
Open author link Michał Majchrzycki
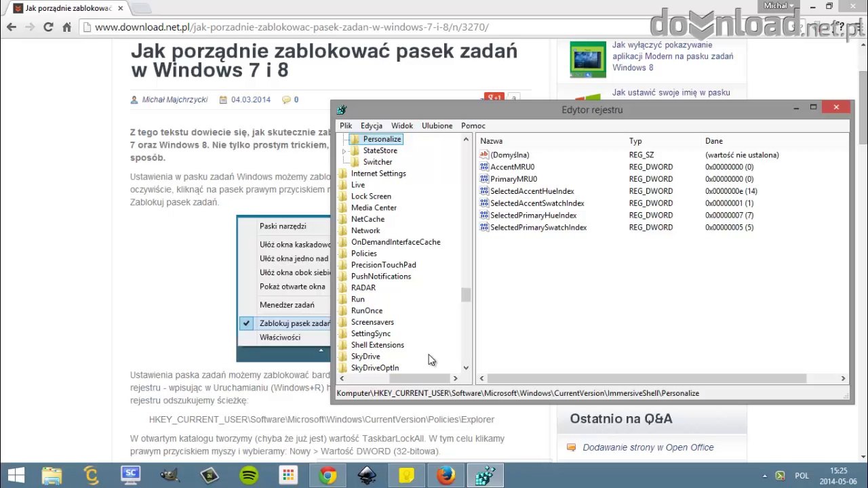[174, 100]
